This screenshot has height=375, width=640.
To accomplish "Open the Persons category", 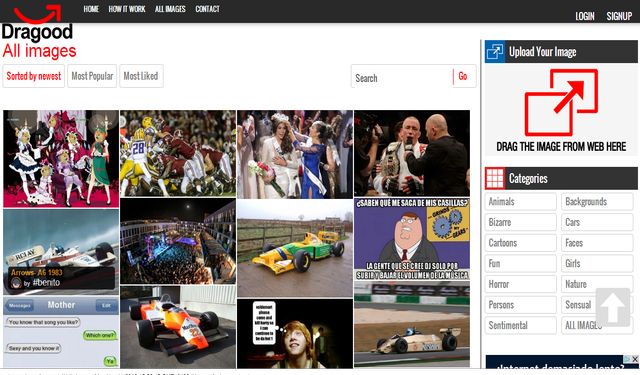I will (520, 305).
